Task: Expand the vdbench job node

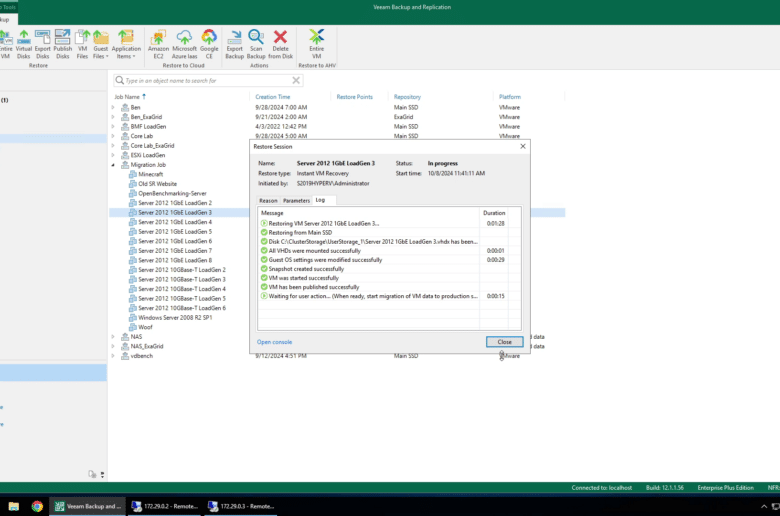Action: pos(113,356)
